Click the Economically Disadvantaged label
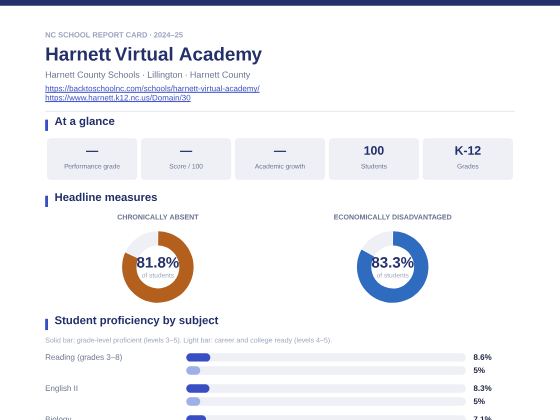Screen dimensions: 560x420 pos(392,217)
